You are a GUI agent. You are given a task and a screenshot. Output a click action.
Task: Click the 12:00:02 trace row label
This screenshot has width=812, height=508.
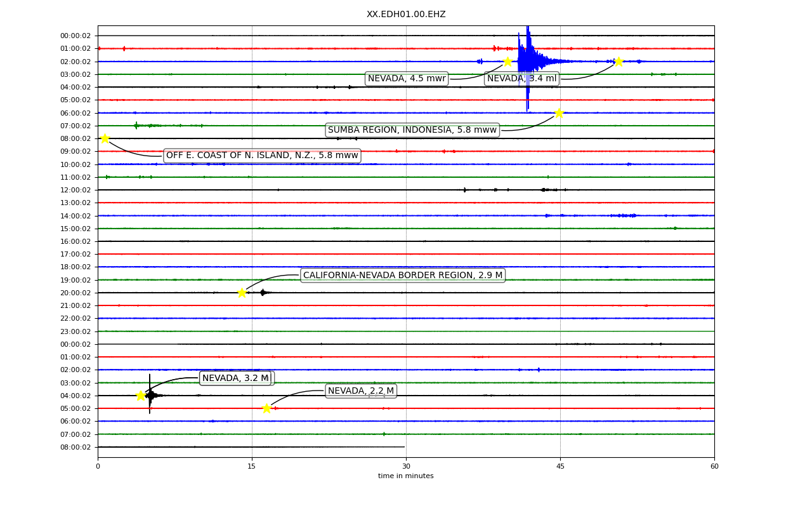[77, 190]
